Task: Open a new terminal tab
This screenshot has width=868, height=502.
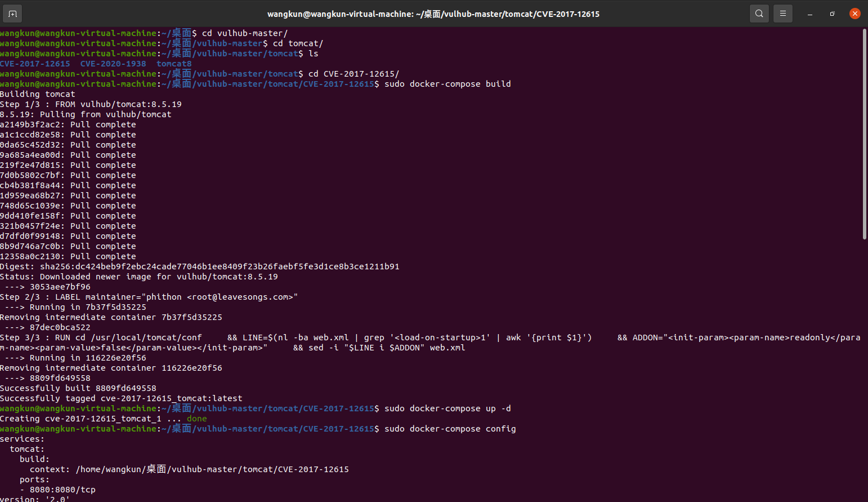Action: coord(12,14)
